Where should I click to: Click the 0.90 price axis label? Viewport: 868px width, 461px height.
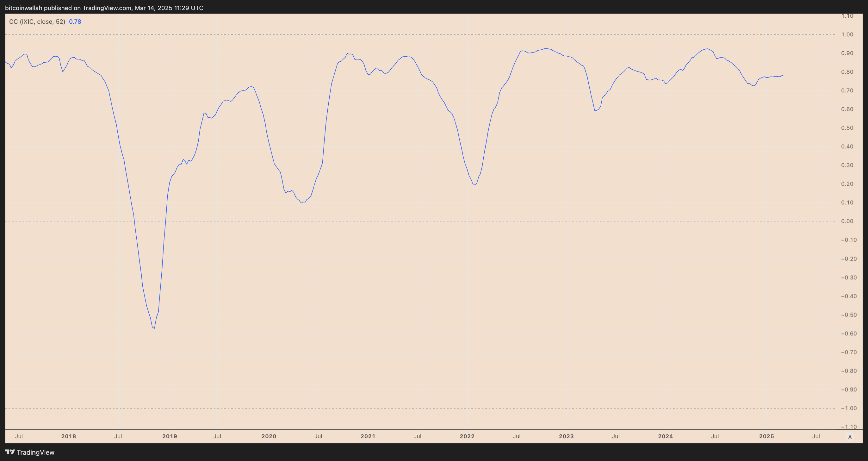[847, 53]
